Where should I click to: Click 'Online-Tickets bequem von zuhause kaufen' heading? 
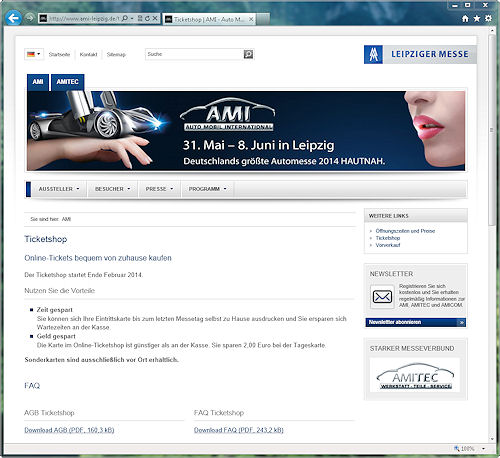(x=98, y=258)
